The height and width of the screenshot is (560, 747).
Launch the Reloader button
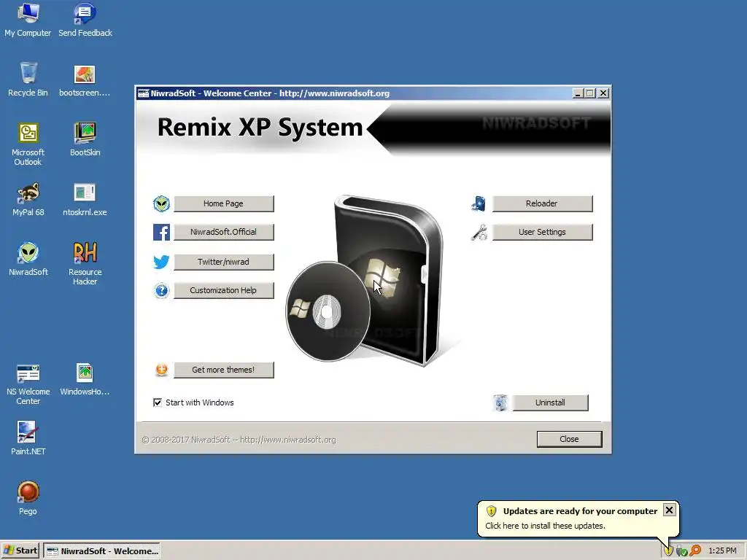[x=542, y=204]
